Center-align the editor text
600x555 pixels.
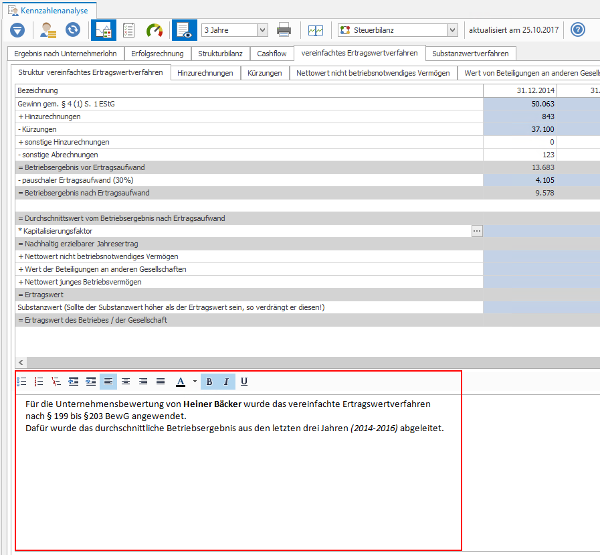click(x=126, y=382)
